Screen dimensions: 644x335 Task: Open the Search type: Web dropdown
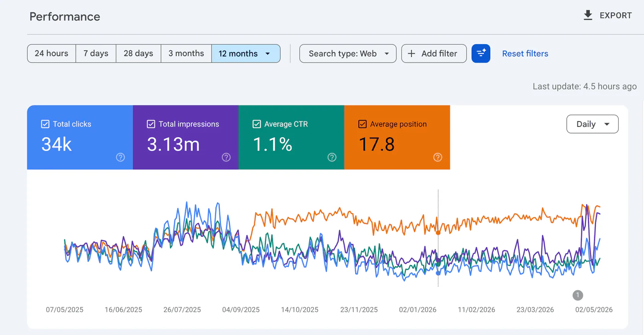coord(348,53)
